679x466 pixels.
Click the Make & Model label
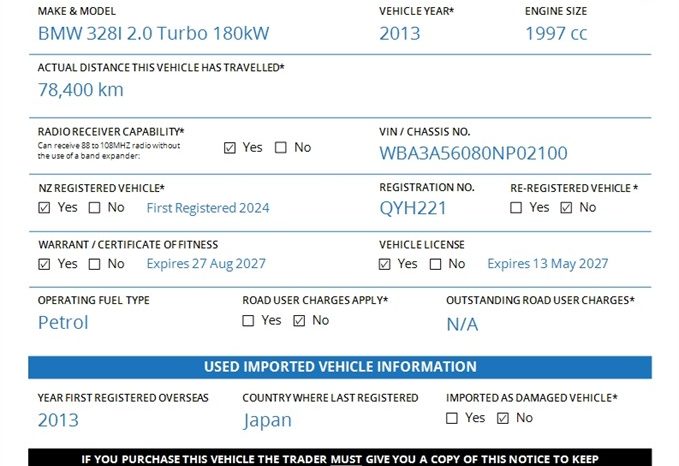coord(77,11)
